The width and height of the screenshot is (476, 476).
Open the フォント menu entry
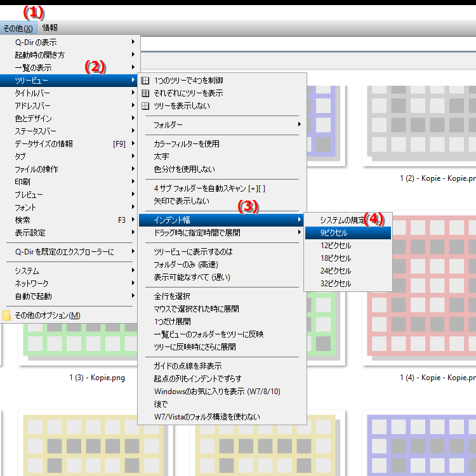(69, 208)
